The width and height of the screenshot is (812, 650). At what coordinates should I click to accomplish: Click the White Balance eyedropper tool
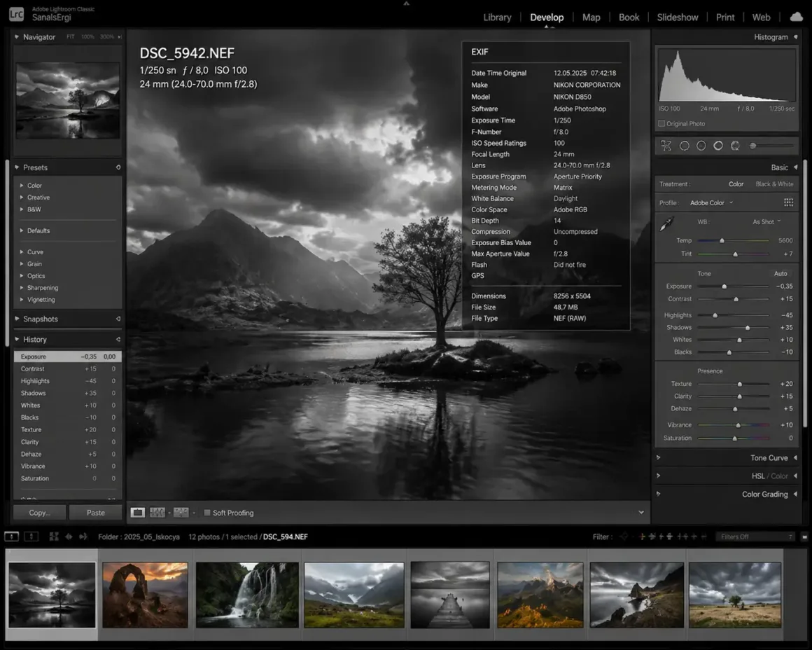point(666,224)
